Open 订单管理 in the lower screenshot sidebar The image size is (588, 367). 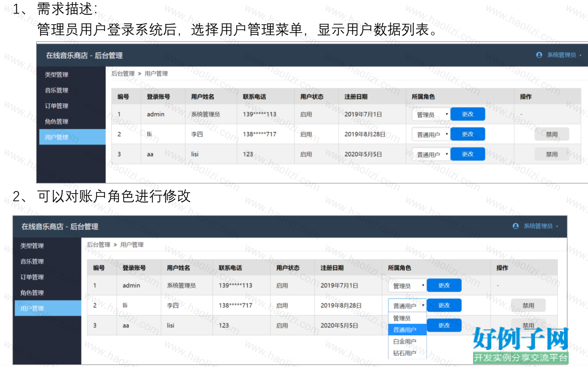tap(32, 277)
